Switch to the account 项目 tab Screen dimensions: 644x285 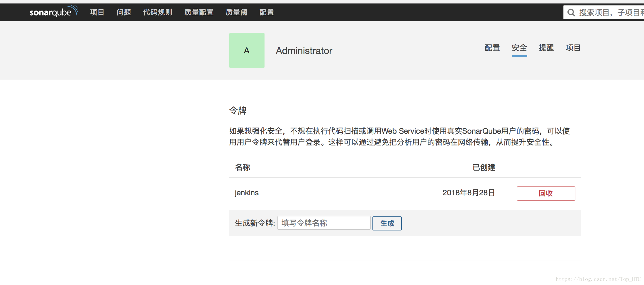(x=573, y=48)
